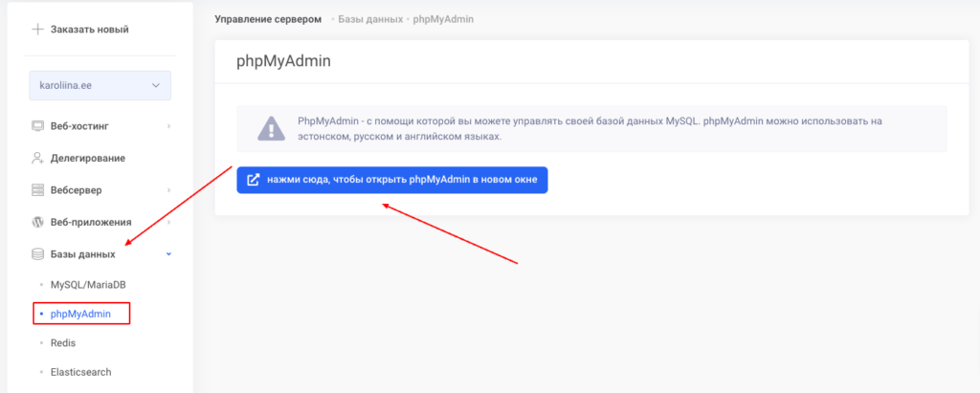Click the person icon for Делегирование

[38, 158]
